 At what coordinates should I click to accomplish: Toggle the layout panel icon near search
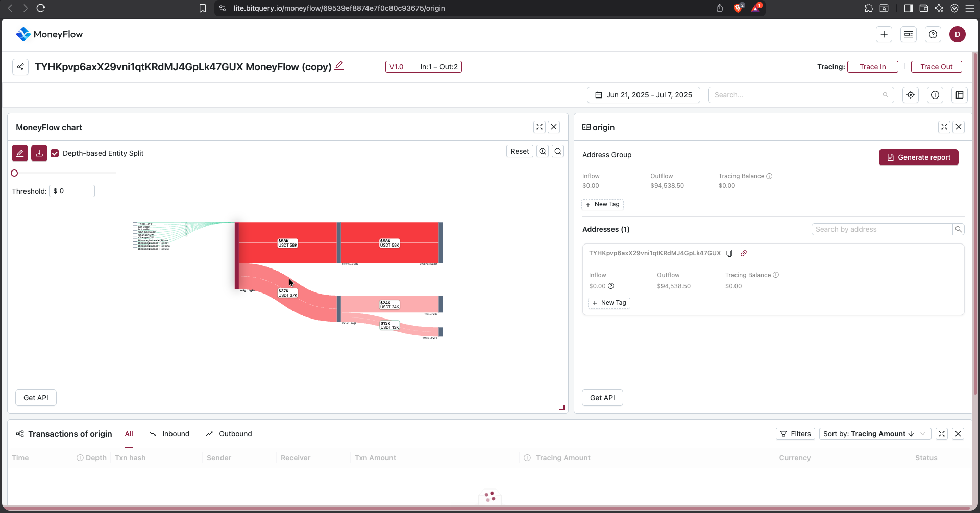point(960,95)
